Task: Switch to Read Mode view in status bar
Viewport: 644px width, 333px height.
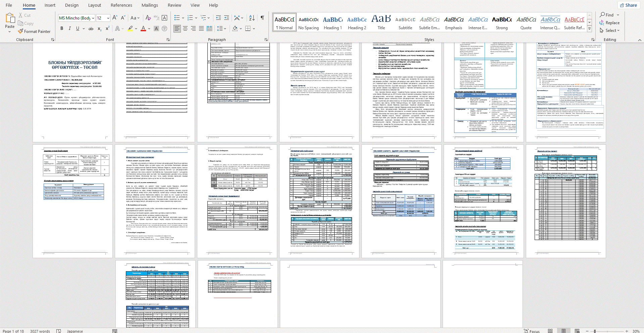Action: click(550, 331)
